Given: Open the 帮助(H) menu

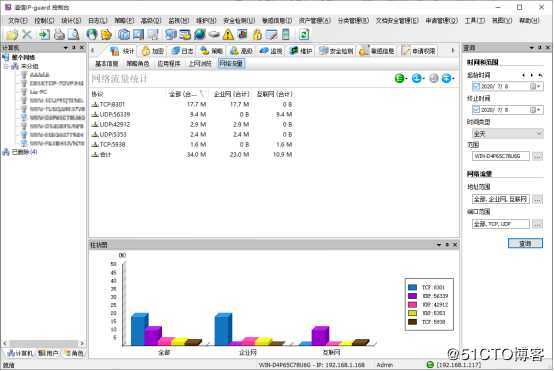Looking at the screenshot, I should pos(529,20).
